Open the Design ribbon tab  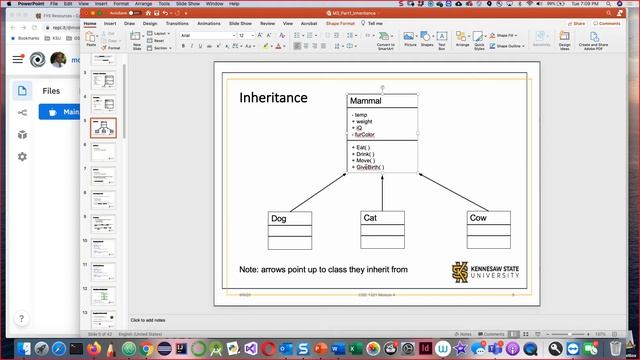click(x=150, y=24)
